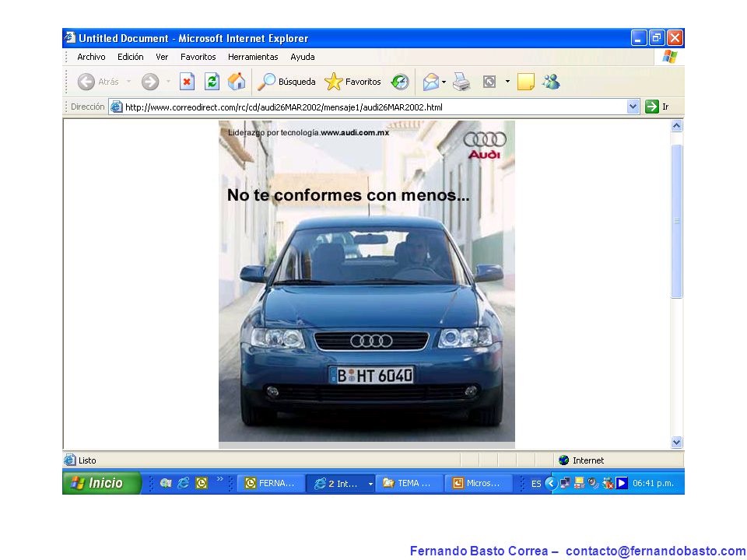
Task: Open the Ayuda menu
Action: click(x=303, y=57)
